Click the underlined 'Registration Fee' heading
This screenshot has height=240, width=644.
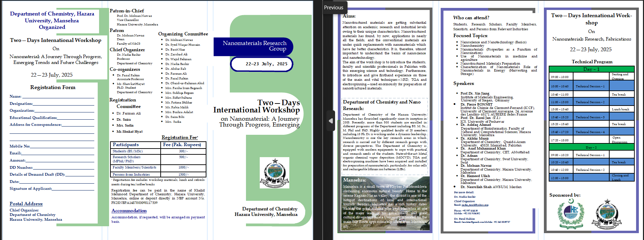point(180,138)
